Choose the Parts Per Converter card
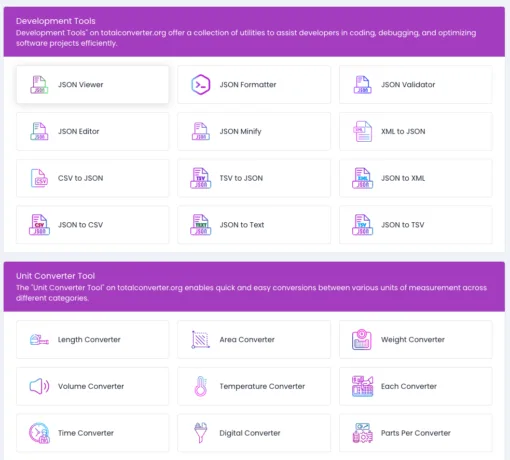 [415, 433]
